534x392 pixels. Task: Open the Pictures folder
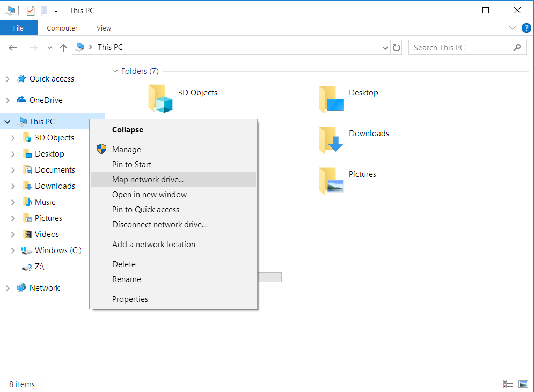(362, 174)
